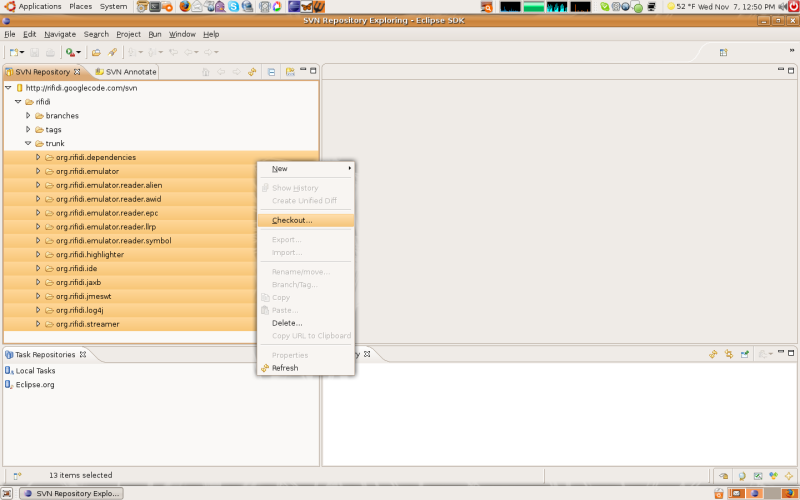This screenshot has height=500, width=800.
Task: Maximize the SVN Repository view panel
Action: tap(313, 70)
